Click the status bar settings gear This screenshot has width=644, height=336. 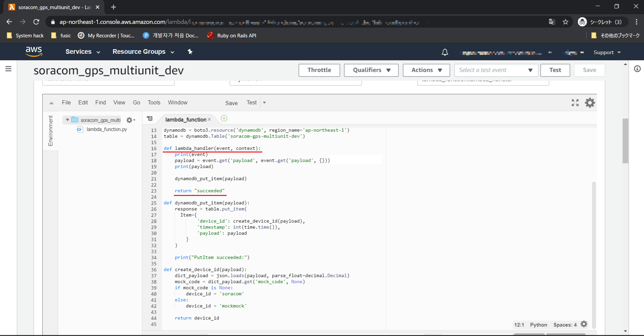tap(584, 324)
